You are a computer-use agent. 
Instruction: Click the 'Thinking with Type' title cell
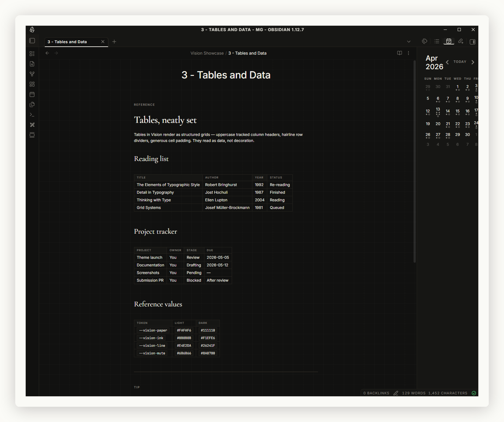(168, 200)
